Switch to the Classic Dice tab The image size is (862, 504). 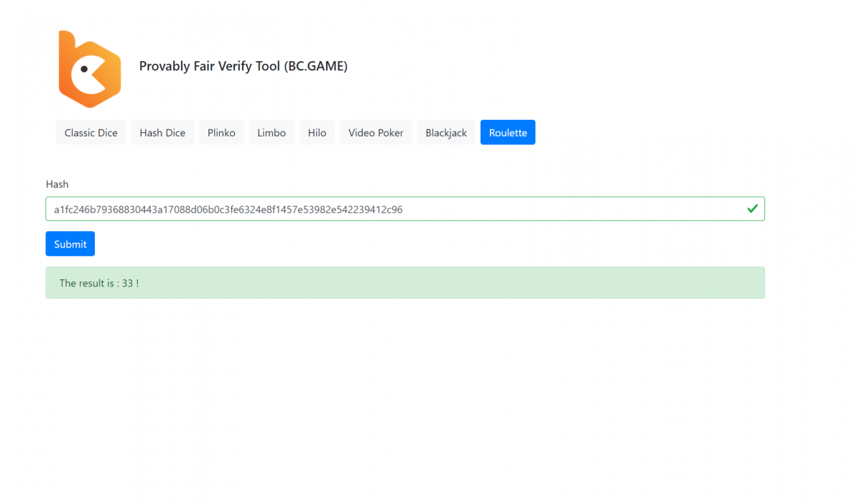pyautogui.click(x=91, y=133)
